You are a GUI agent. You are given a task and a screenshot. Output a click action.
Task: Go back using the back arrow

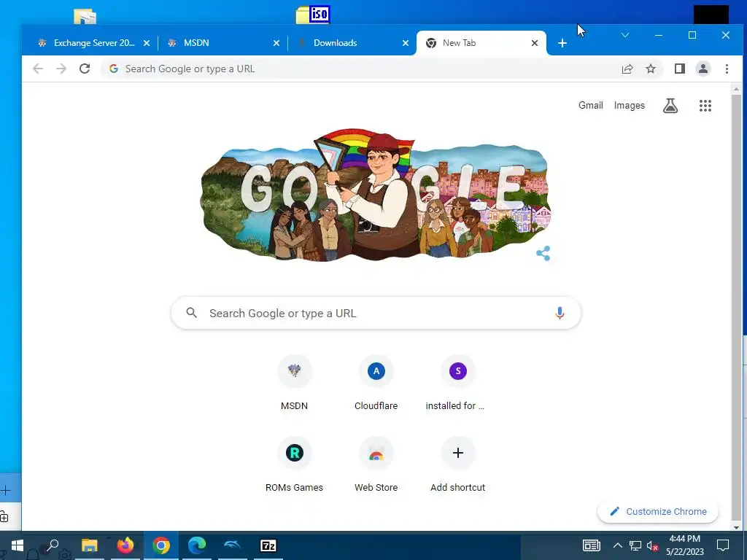[38, 69]
